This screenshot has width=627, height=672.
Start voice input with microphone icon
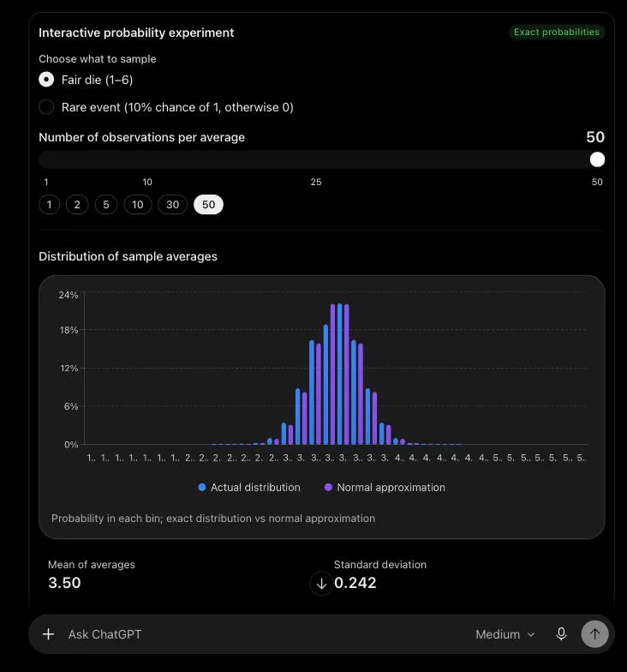(x=562, y=634)
